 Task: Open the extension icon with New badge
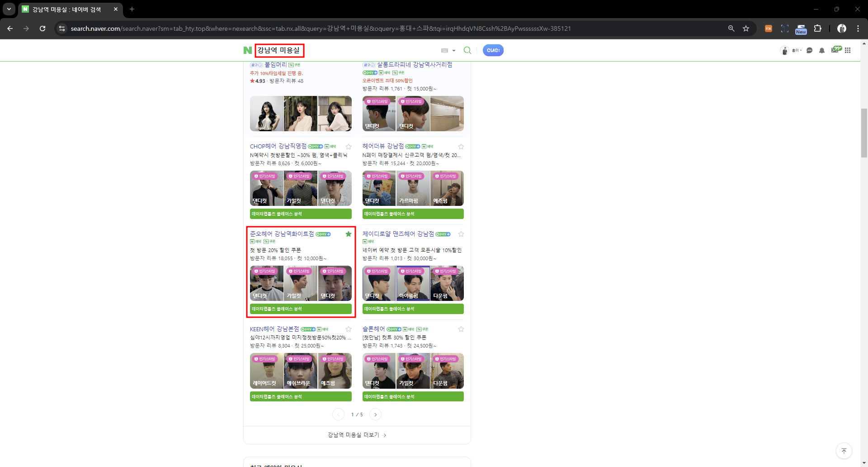tap(801, 29)
